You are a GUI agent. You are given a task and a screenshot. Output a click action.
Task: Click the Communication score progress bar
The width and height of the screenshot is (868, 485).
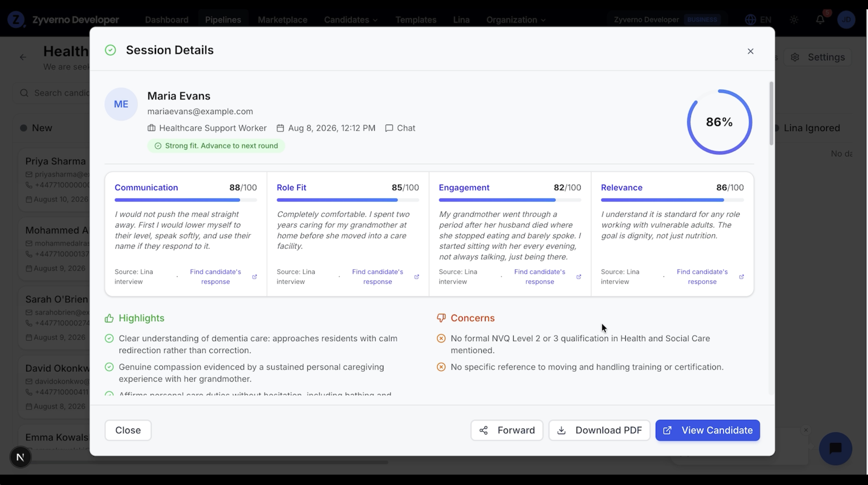186,200
